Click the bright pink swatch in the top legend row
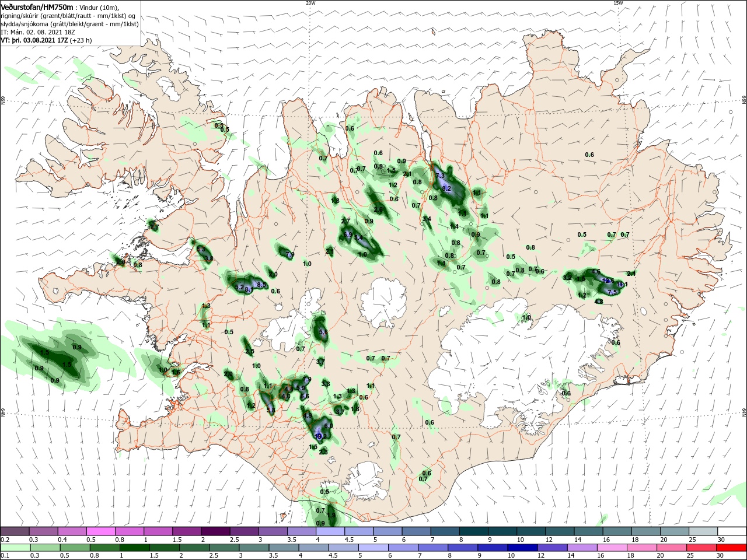The image size is (747, 560). [100, 531]
